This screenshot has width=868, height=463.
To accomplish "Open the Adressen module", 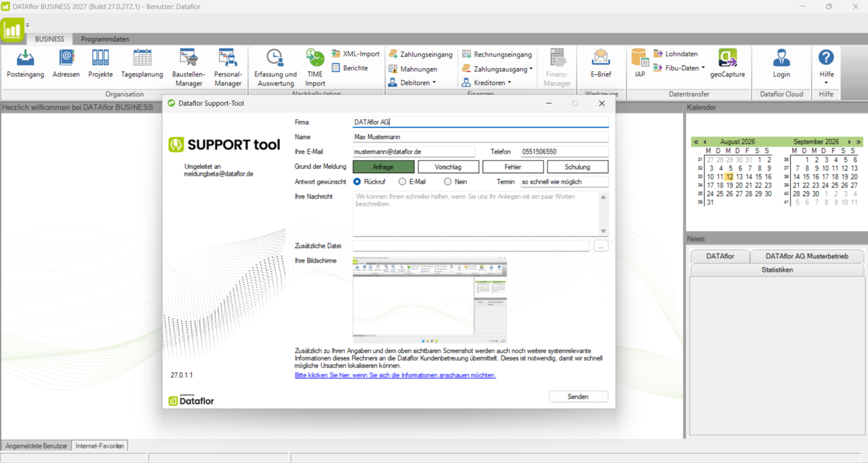I will pyautogui.click(x=66, y=64).
